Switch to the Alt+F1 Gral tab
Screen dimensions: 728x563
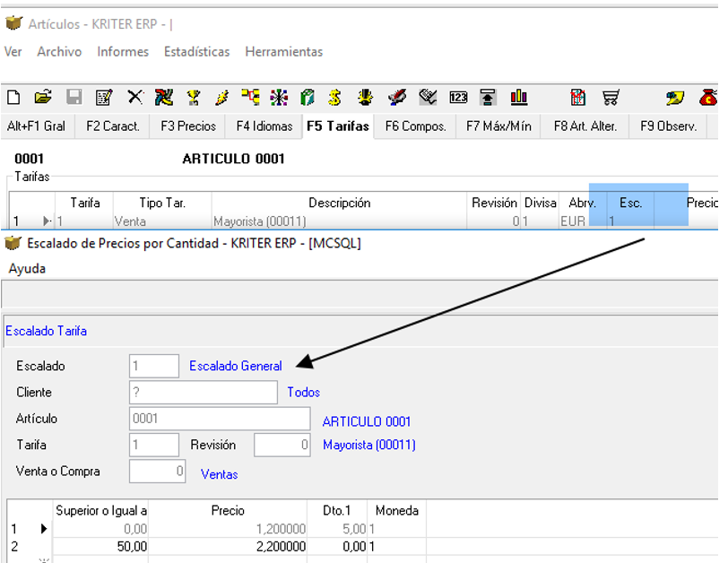tap(36, 126)
